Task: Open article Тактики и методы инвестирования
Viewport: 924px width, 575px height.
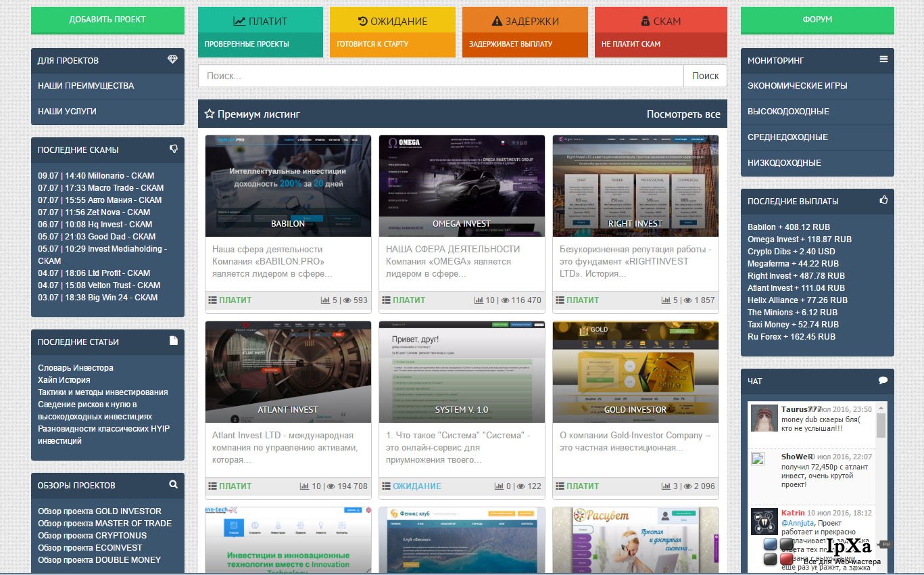Action: click(103, 392)
